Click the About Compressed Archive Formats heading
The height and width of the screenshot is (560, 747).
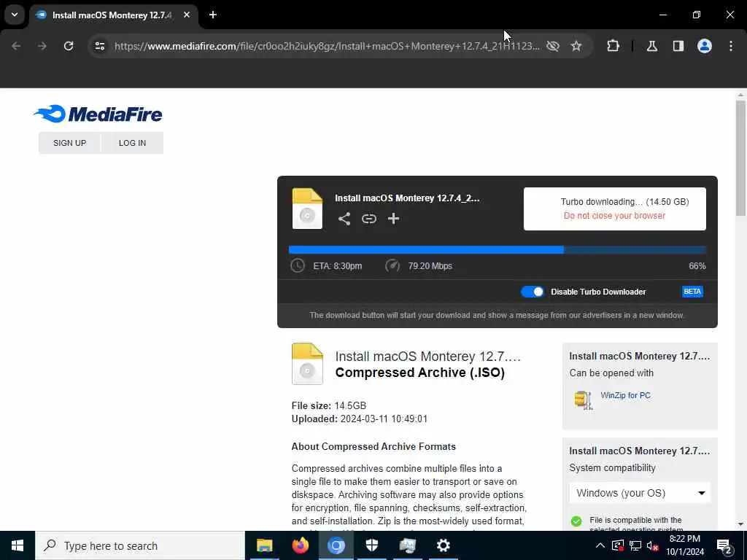coord(373,447)
